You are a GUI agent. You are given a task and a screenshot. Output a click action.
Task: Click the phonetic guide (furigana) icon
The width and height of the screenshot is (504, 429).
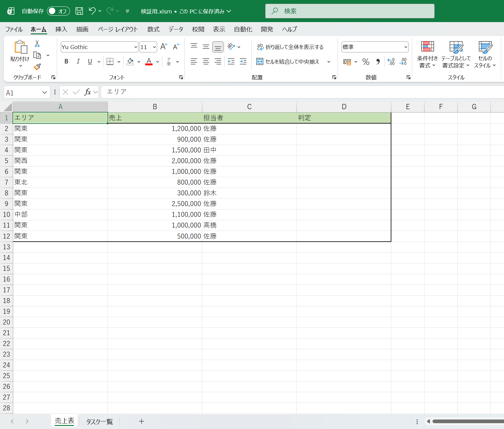click(169, 62)
